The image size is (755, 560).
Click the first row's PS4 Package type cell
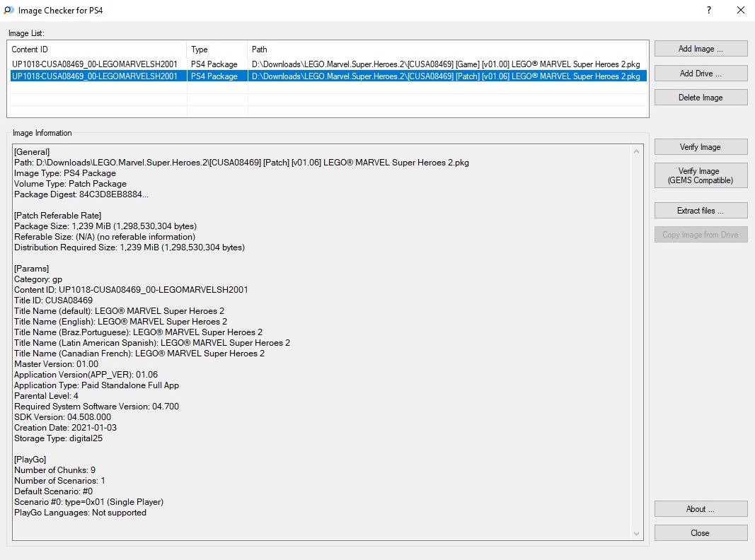[214, 64]
